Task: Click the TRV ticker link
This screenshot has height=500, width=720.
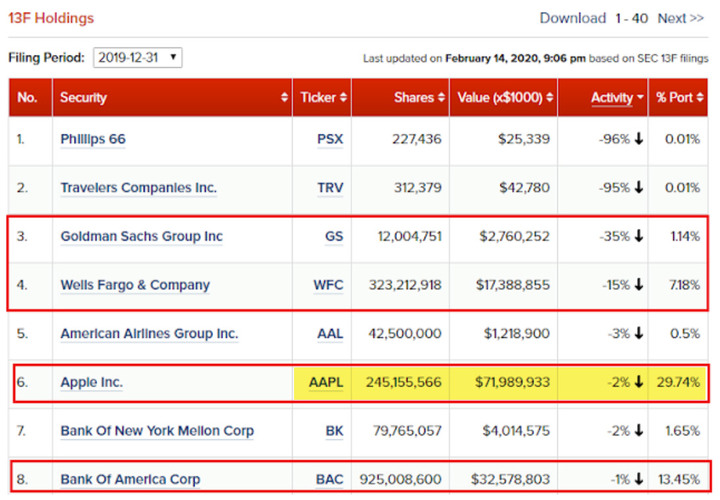Action: click(x=330, y=188)
